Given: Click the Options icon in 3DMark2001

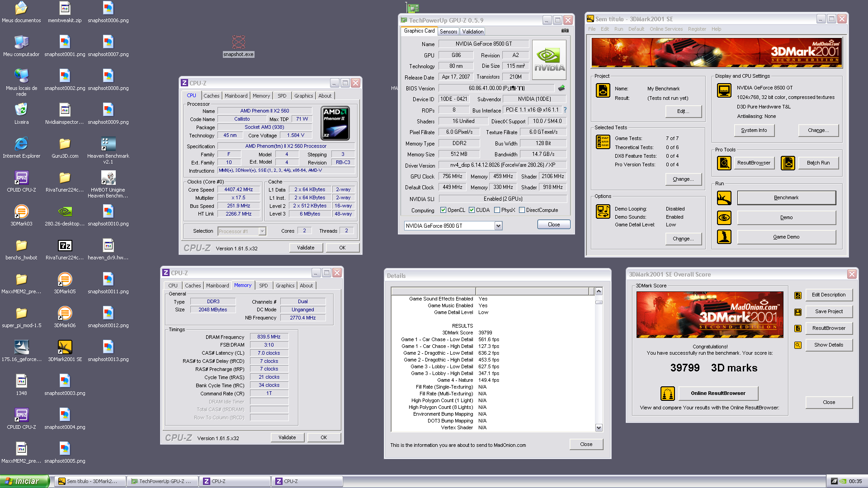Looking at the screenshot, I should tap(603, 211).
